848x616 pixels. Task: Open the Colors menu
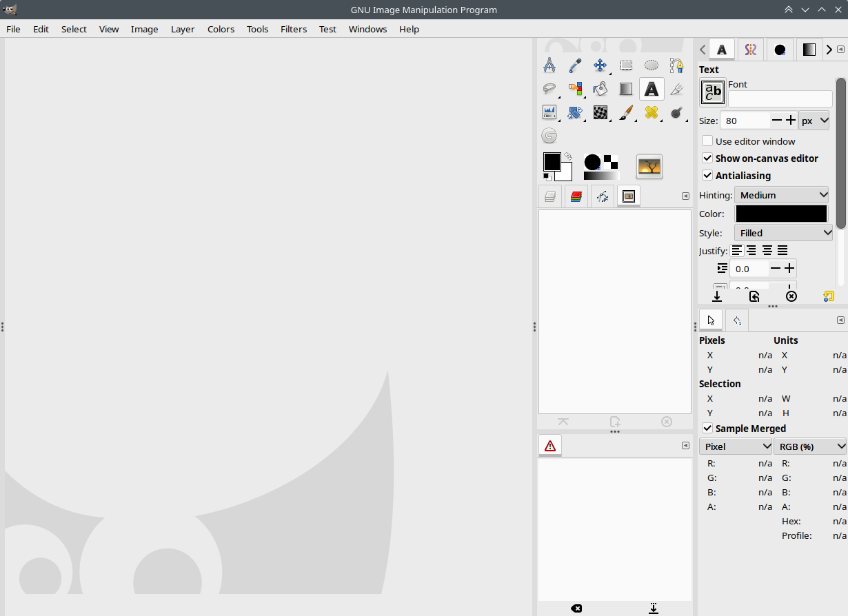point(221,29)
